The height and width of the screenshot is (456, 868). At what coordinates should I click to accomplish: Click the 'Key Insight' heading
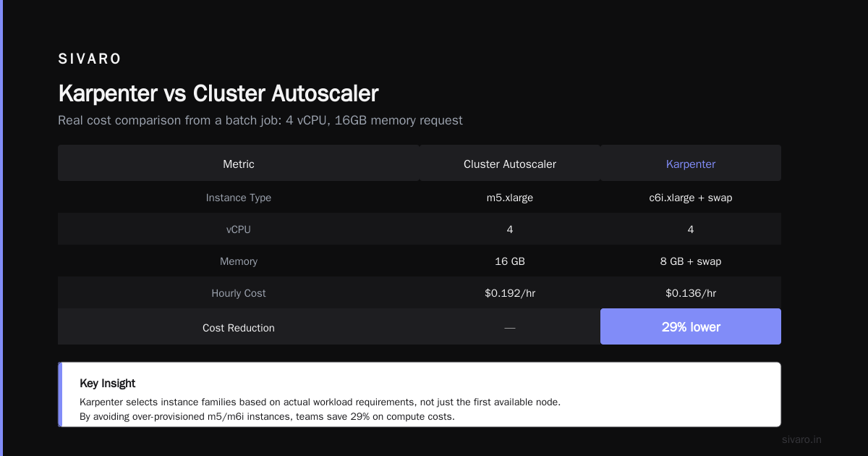pos(108,384)
